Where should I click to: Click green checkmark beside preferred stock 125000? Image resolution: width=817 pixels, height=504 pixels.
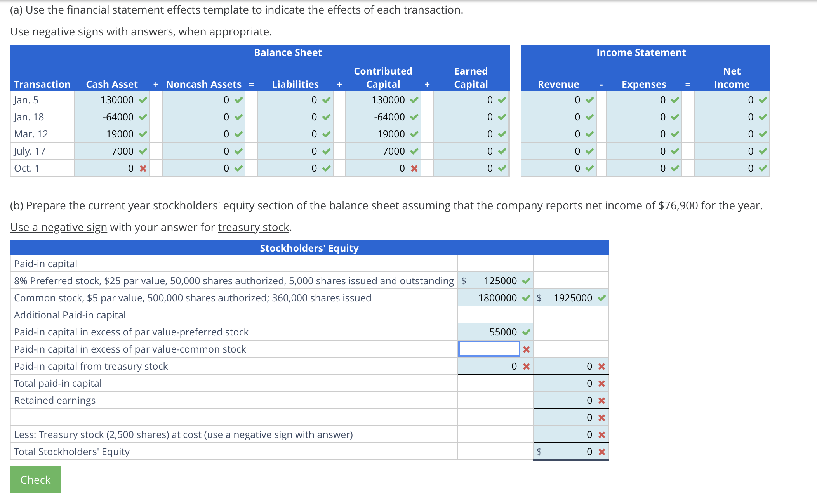coord(526,281)
